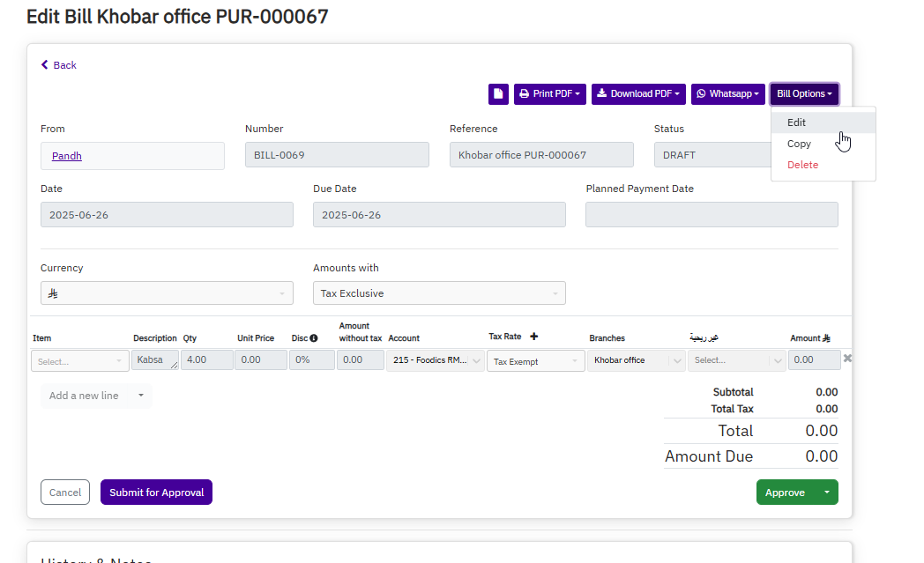924x563 pixels.
Task: Select Delete from Bill Options menu
Action: (x=802, y=165)
